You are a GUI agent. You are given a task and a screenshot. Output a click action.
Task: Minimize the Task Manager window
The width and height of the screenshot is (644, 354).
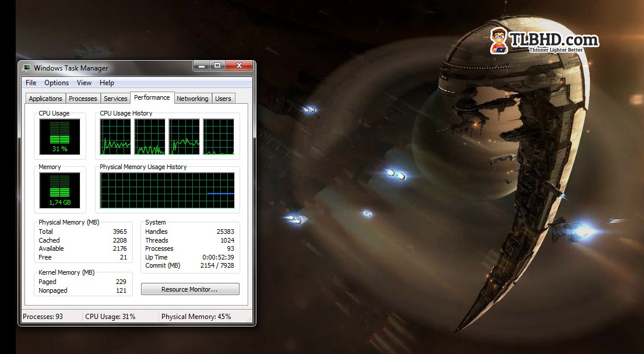pyautogui.click(x=201, y=65)
